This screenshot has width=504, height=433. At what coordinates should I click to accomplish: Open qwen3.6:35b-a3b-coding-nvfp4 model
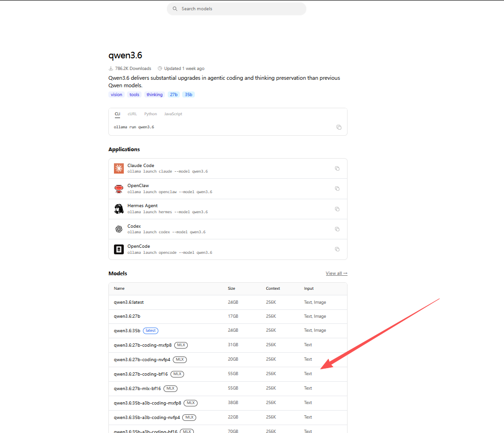[147, 417]
